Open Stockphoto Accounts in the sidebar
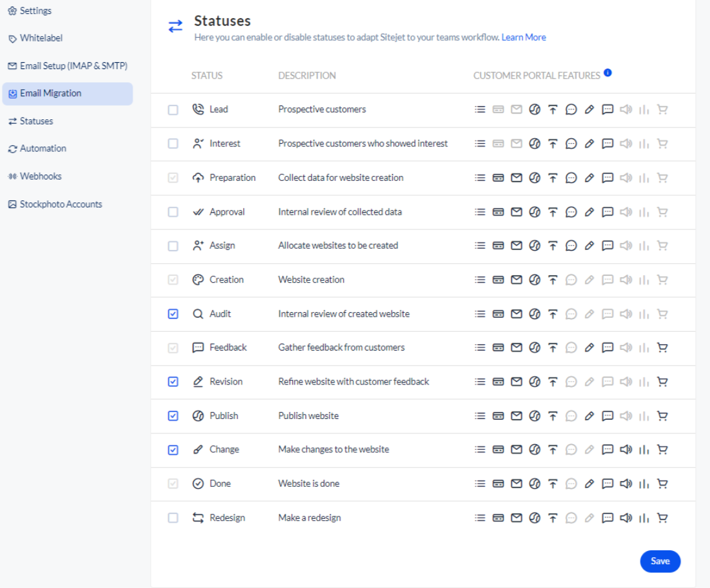The image size is (710, 588). 60,204
